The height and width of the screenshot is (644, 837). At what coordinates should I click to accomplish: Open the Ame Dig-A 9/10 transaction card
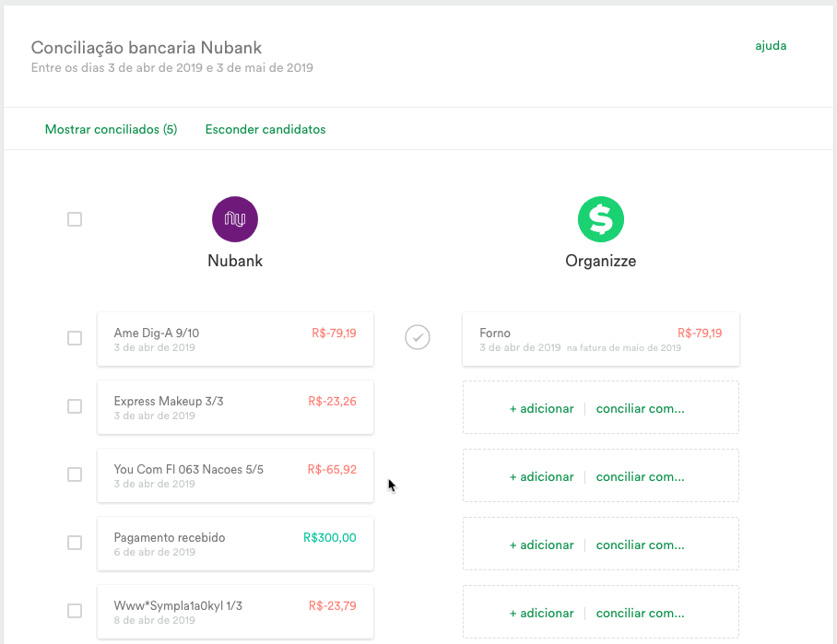235,339
